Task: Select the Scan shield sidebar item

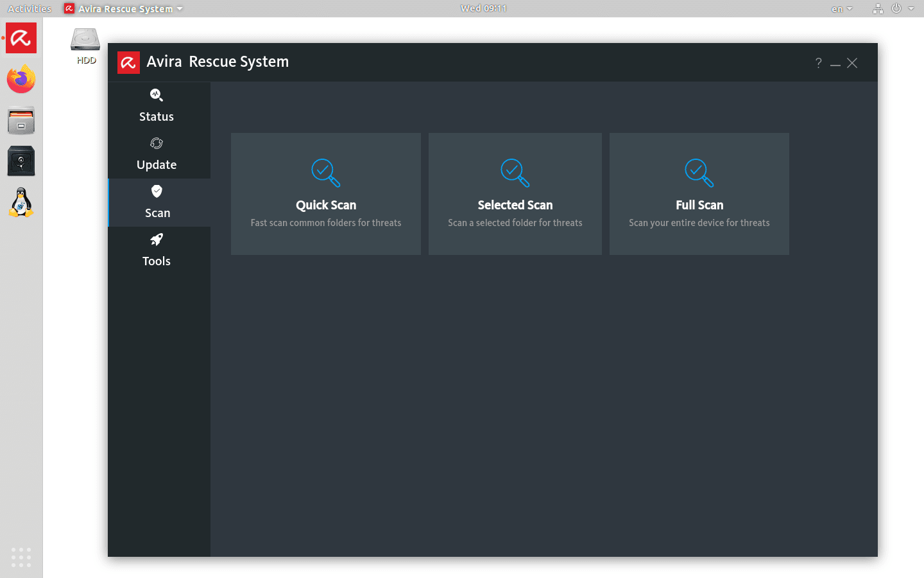Action: [x=157, y=202]
